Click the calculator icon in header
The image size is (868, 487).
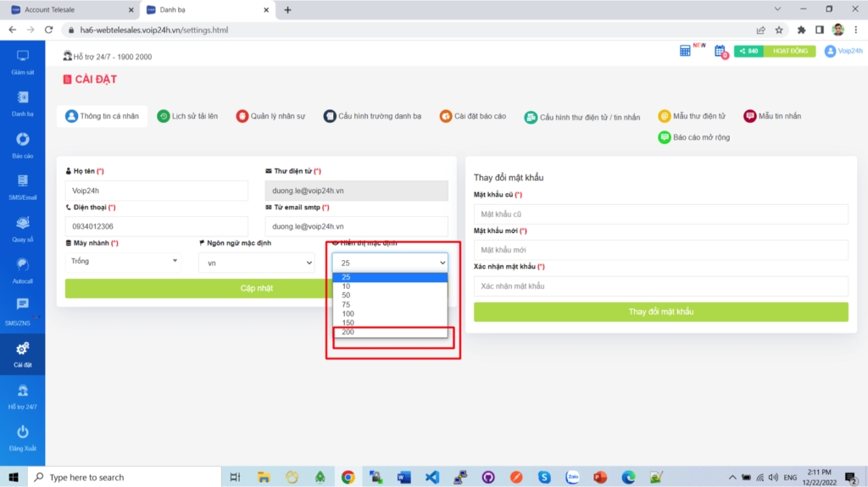click(685, 51)
